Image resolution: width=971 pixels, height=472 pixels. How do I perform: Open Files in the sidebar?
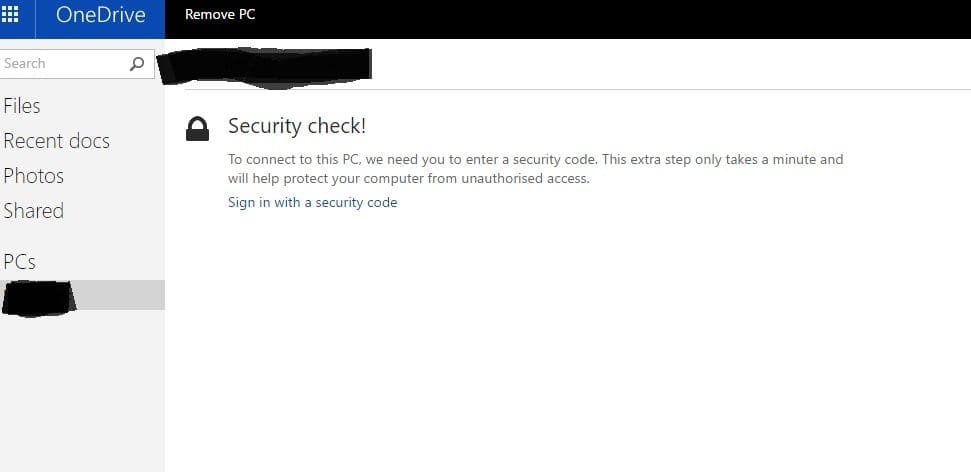point(22,106)
